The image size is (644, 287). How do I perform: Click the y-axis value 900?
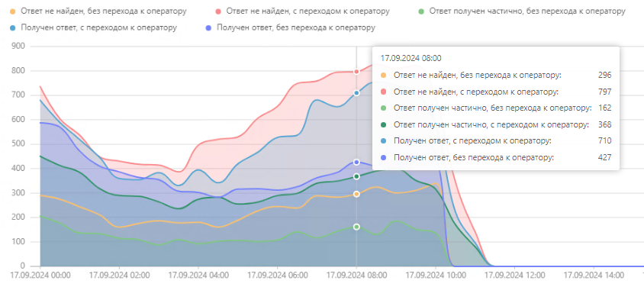point(18,47)
